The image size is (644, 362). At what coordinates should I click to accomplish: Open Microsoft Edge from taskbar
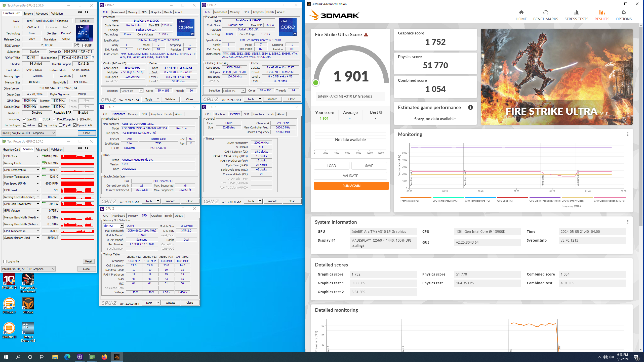pyautogui.click(x=67, y=357)
